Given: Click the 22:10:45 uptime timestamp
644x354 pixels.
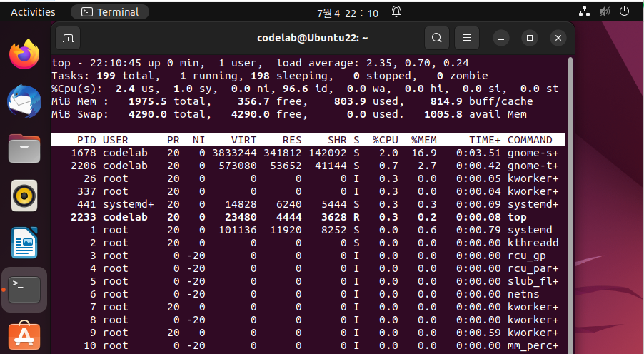Looking at the screenshot, I should pos(116,64).
